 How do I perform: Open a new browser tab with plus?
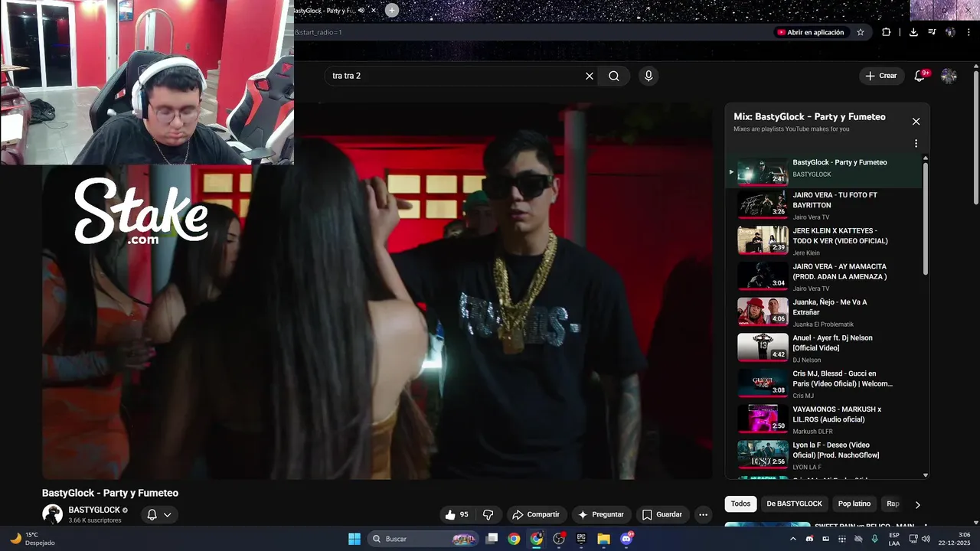point(391,10)
